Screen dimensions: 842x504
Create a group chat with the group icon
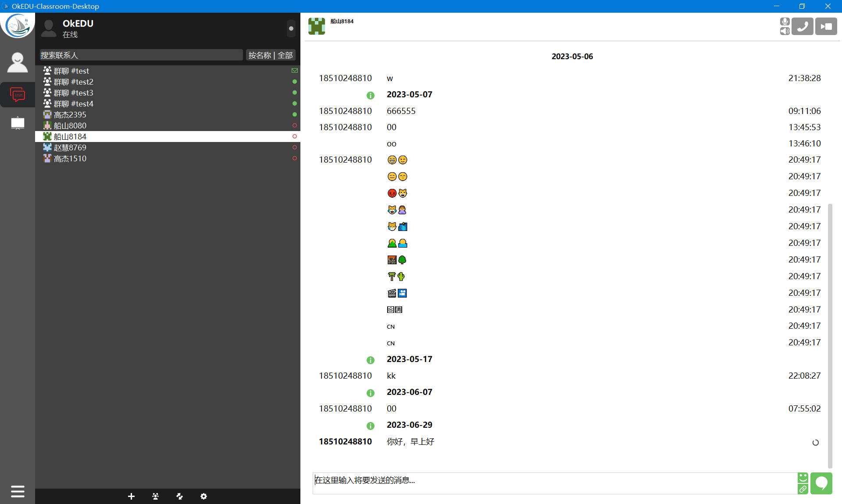click(x=155, y=496)
